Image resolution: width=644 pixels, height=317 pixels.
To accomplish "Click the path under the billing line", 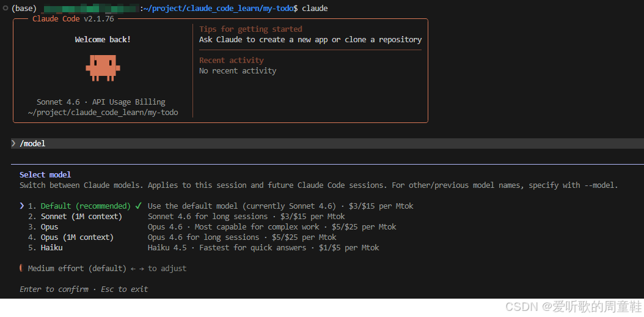I will [103, 112].
